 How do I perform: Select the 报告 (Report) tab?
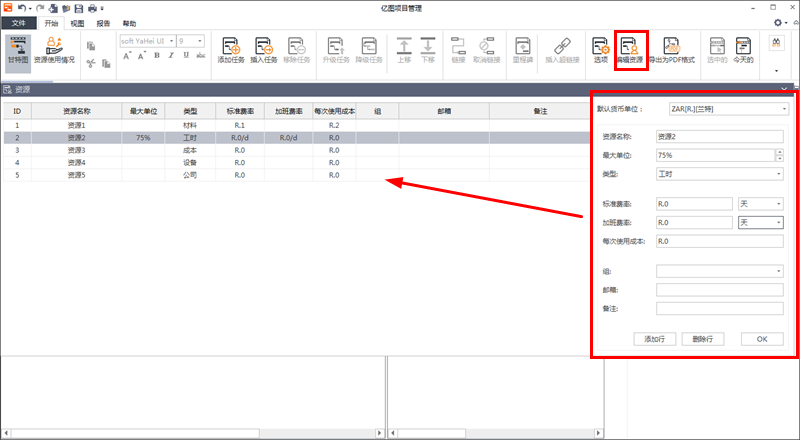click(103, 23)
